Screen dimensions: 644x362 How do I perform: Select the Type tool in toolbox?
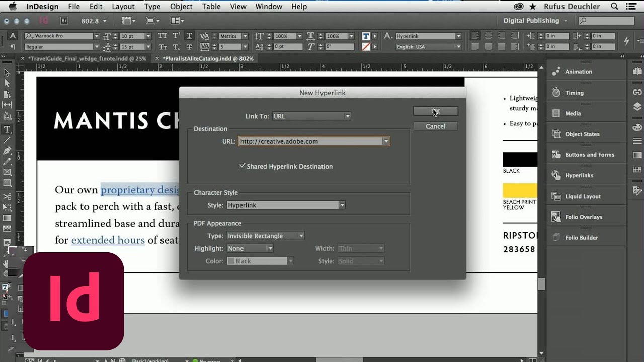[7, 129]
